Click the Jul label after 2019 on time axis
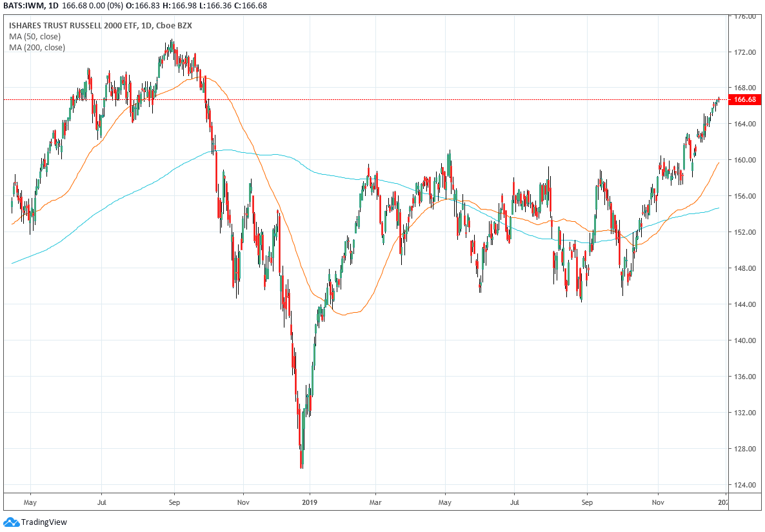Screen dimensions: 765x532 [x=514, y=502]
